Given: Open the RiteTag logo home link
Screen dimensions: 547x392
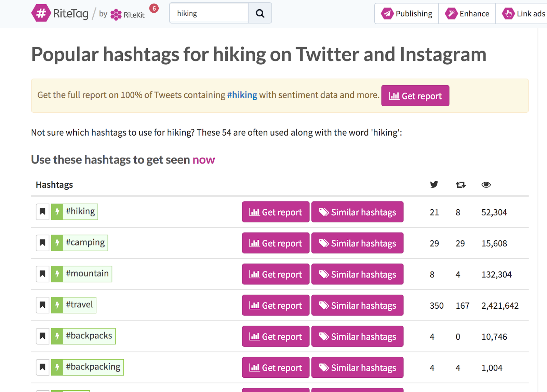Looking at the screenshot, I should point(60,13).
